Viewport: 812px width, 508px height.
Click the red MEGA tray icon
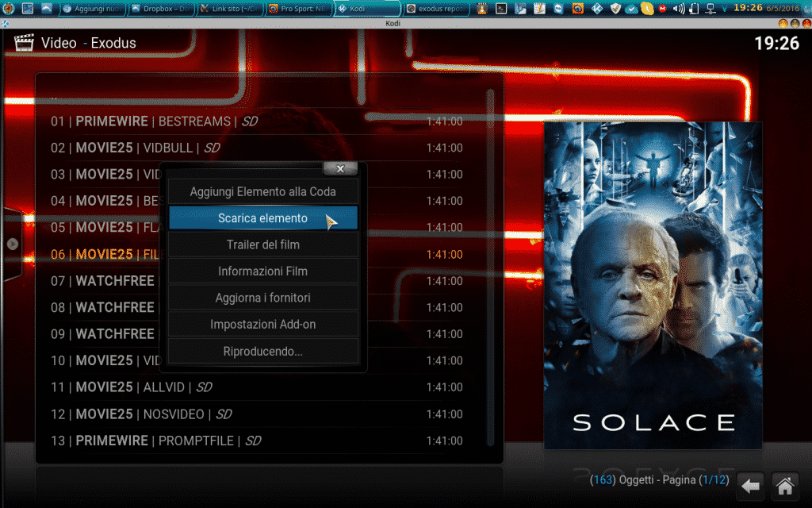662,8
